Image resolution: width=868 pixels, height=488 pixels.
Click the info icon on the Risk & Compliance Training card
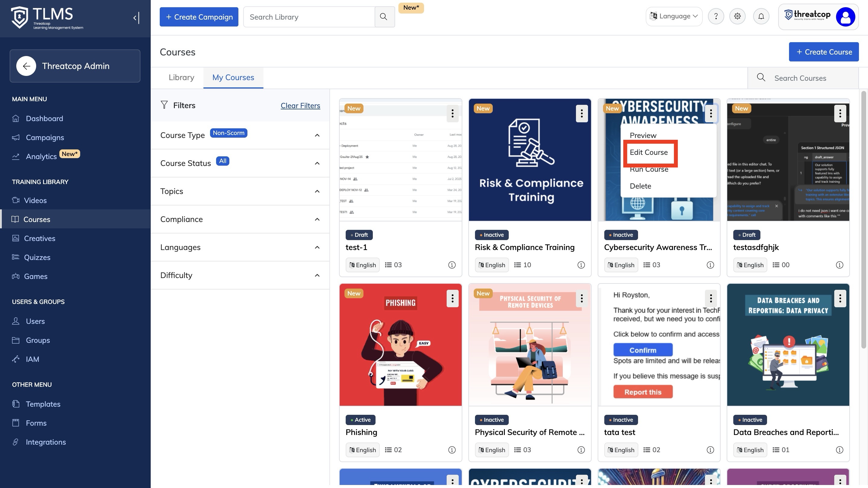coord(581,265)
